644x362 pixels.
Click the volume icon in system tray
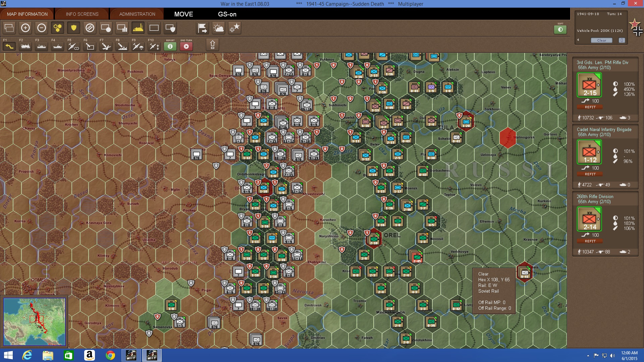[612, 355]
